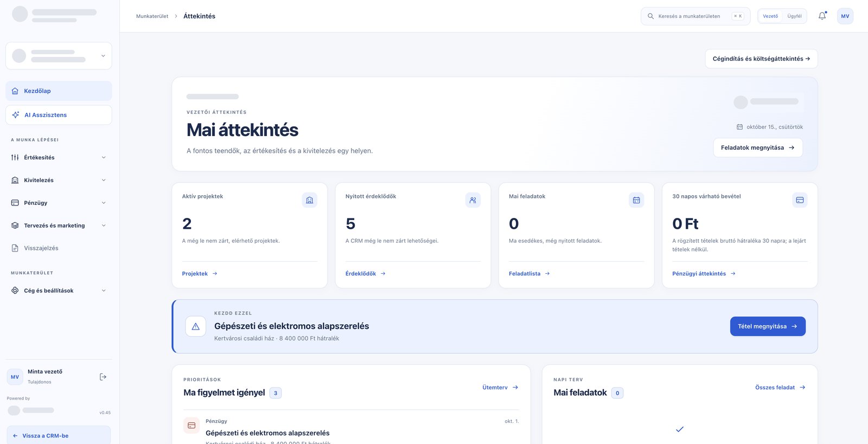The width and height of the screenshot is (868, 444).
Task: Expand Cég és beállítások chevron
Action: [x=104, y=291]
